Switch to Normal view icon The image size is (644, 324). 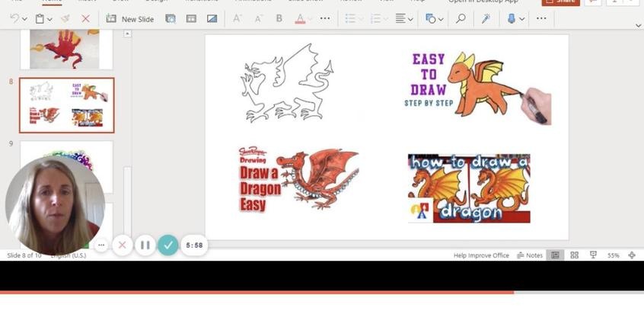tap(555, 255)
